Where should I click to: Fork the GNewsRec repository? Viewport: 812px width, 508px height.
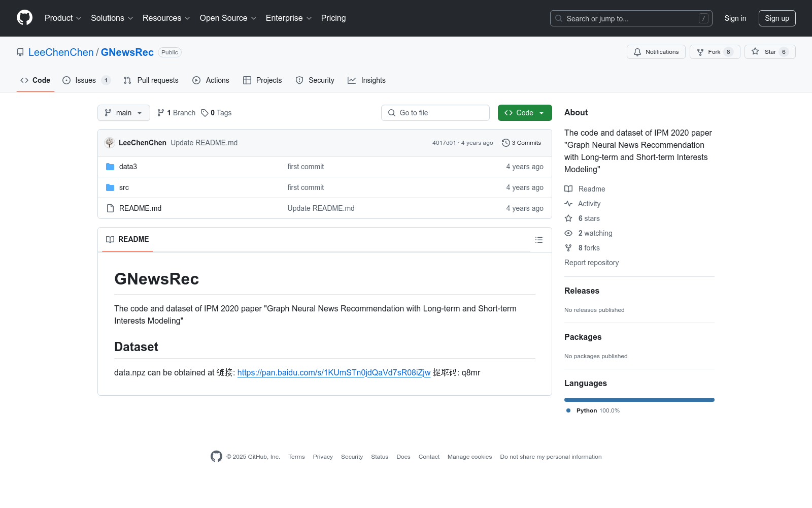pos(715,52)
